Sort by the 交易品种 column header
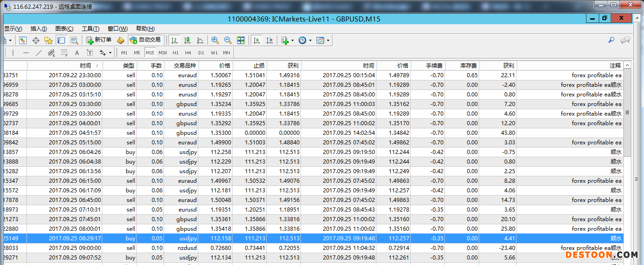The width and height of the screenshot is (644, 265). [181, 66]
